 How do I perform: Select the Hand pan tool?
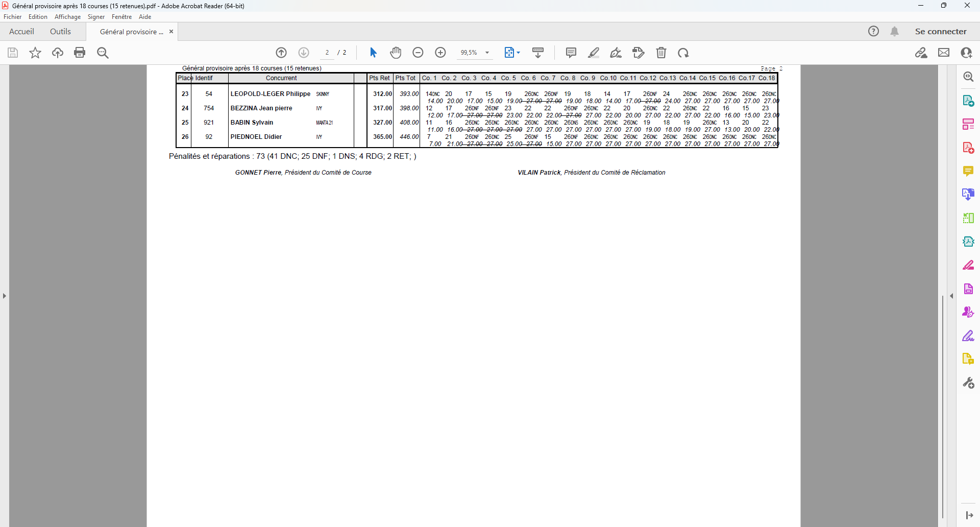pyautogui.click(x=396, y=53)
